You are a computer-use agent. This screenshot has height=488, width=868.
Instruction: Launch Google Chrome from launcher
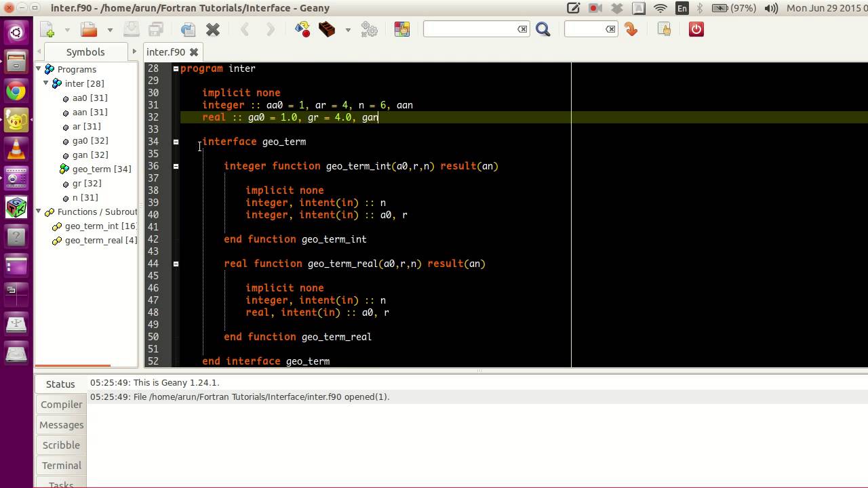coord(16,91)
